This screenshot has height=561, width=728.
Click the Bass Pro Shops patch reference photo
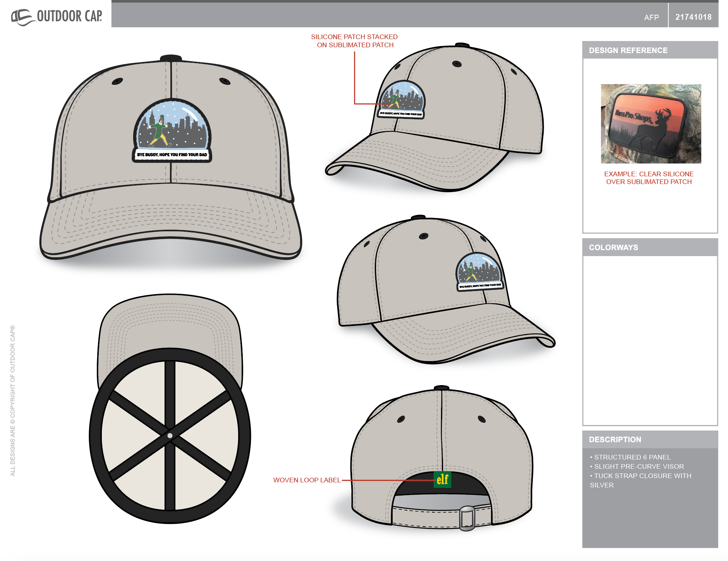pyautogui.click(x=651, y=124)
